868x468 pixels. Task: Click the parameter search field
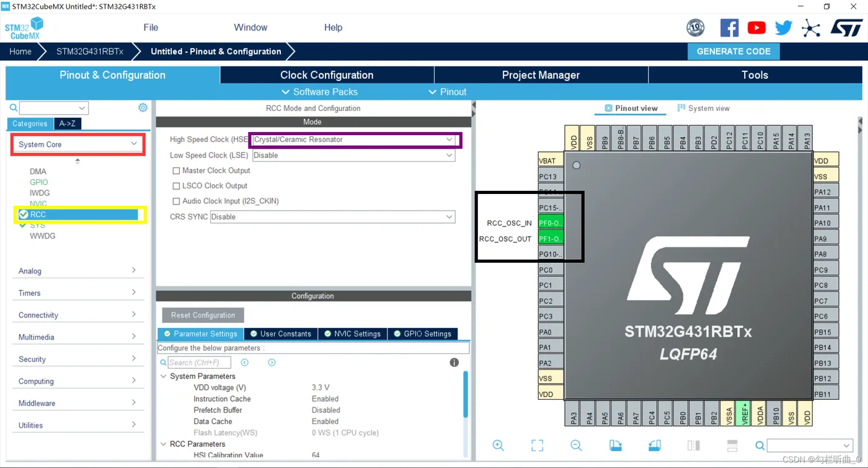pos(199,363)
